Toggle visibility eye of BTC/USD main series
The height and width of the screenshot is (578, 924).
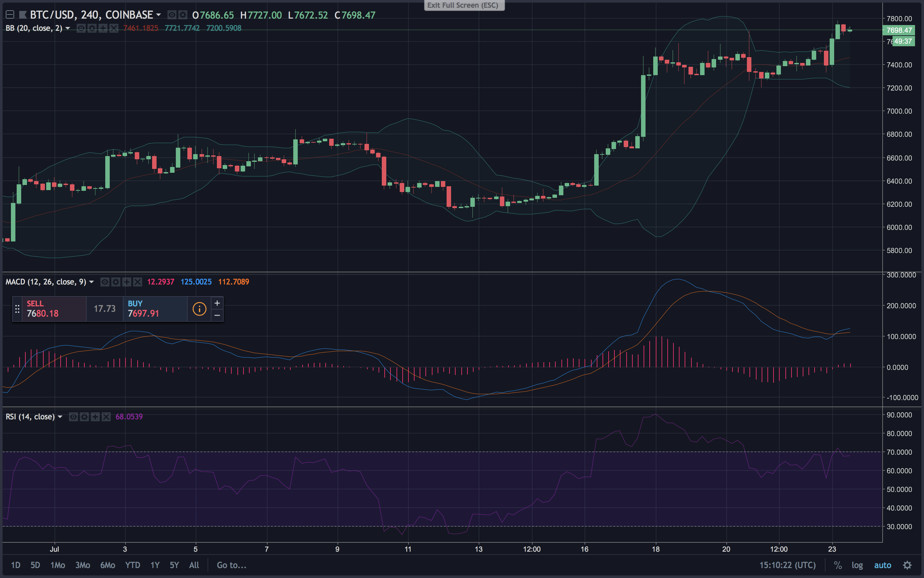click(x=172, y=15)
